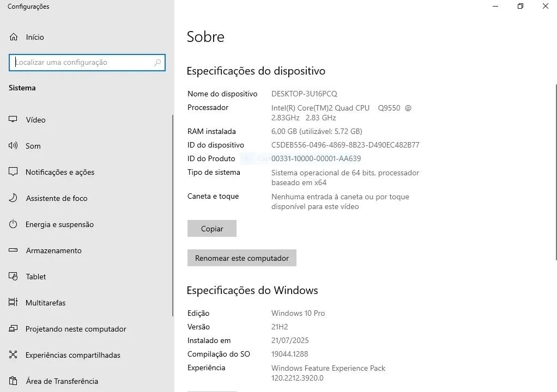Click the search magnifier icon
The image size is (557, 392).
158,63
